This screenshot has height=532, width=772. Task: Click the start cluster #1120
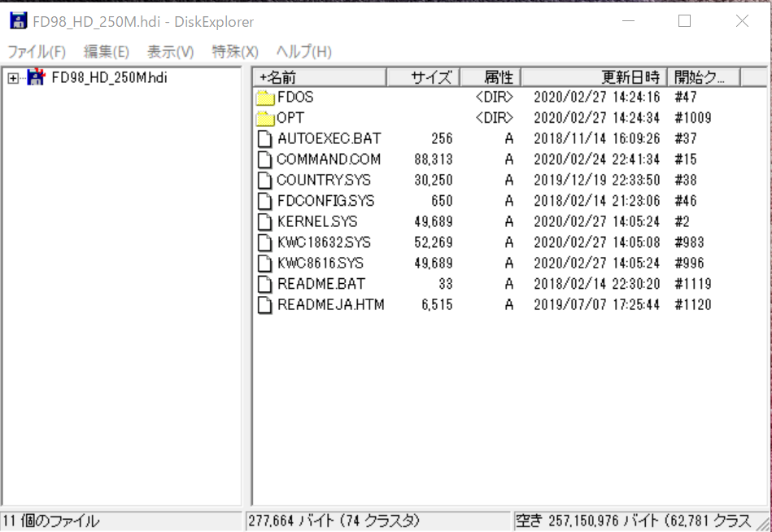(x=693, y=304)
